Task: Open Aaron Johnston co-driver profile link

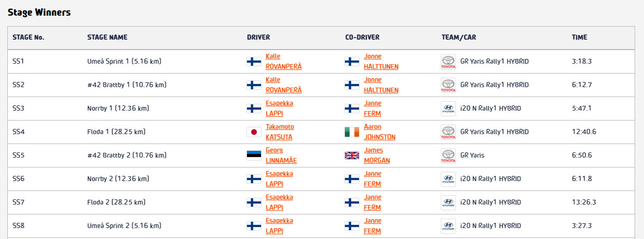Action: [379, 132]
